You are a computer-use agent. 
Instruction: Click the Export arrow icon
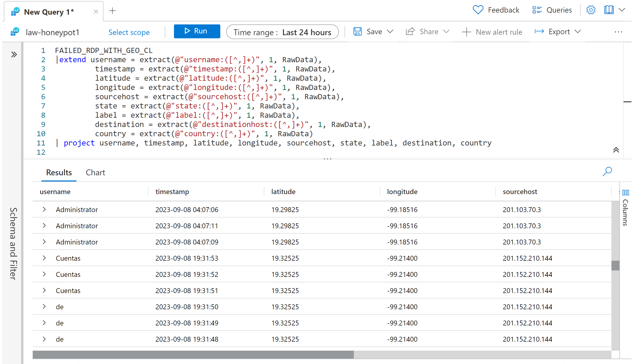[x=540, y=31]
